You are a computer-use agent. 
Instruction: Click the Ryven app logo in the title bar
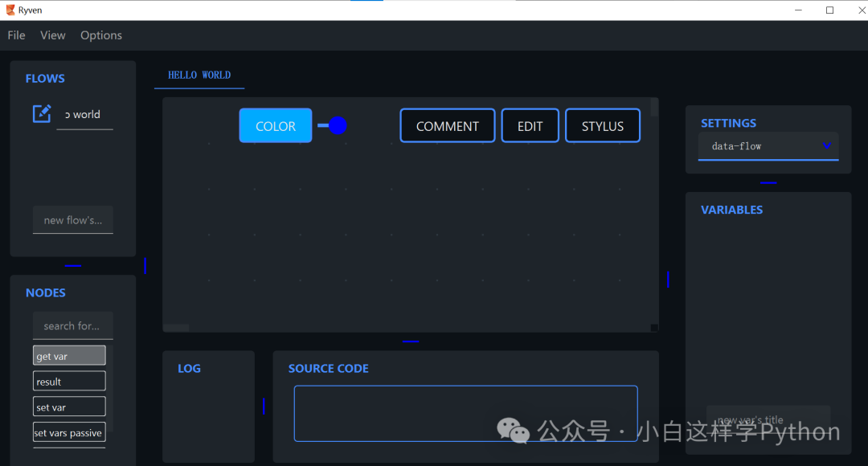(10, 10)
